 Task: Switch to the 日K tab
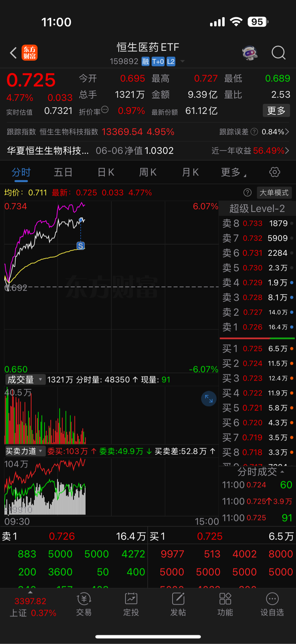[106, 172]
